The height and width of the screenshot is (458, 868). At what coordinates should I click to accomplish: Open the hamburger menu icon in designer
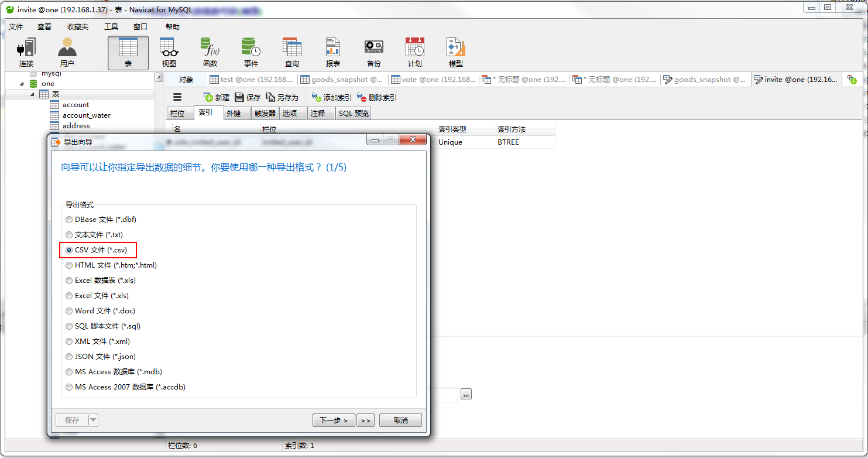tap(177, 97)
